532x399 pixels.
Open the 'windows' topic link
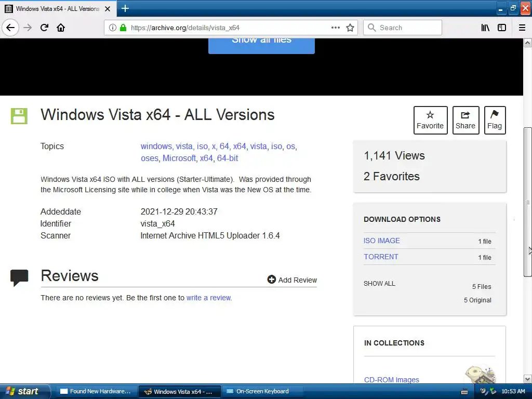(x=156, y=146)
